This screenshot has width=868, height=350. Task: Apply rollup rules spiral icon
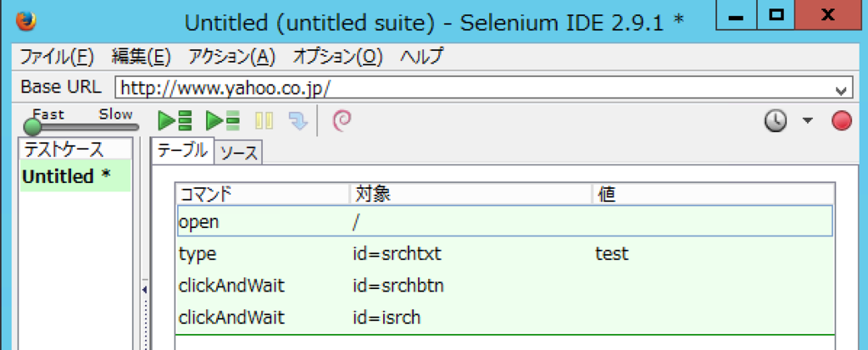[x=342, y=120]
